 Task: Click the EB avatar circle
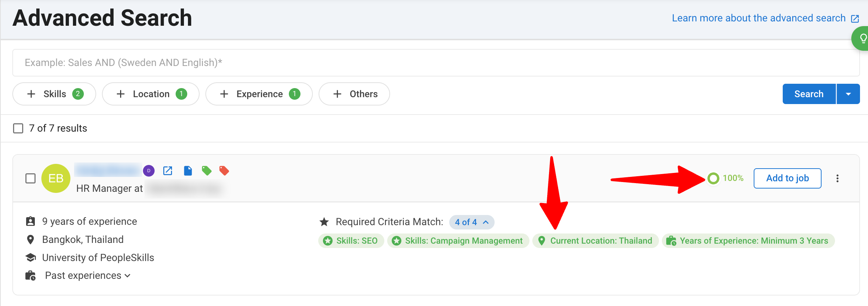[56, 178]
